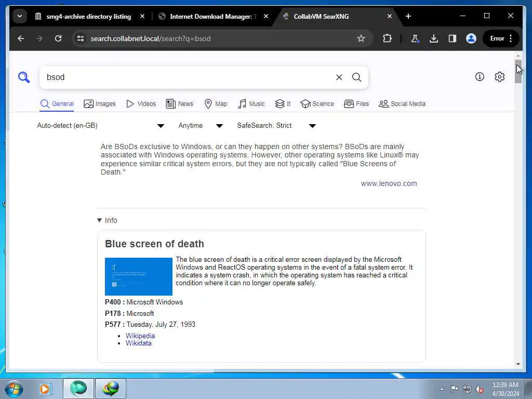This screenshot has width=532, height=399.
Task: Close the Internet Download Manager tab
Action: [x=266, y=16]
